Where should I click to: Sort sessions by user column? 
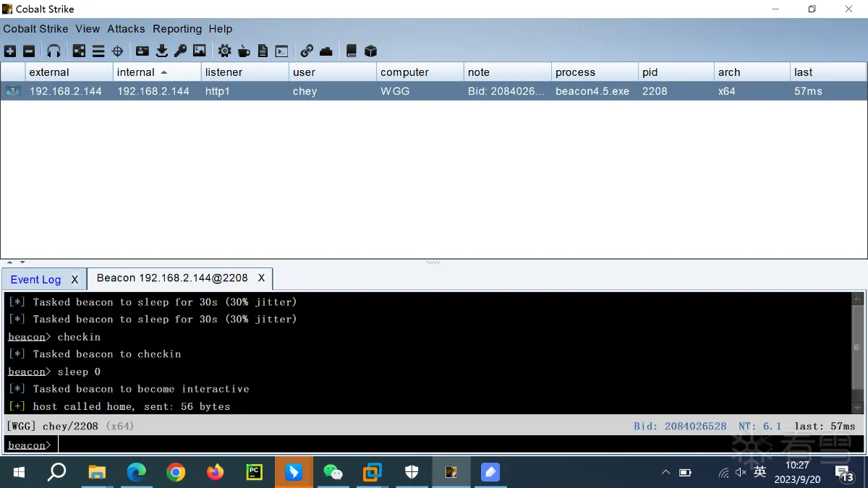(x=333, y=72)
